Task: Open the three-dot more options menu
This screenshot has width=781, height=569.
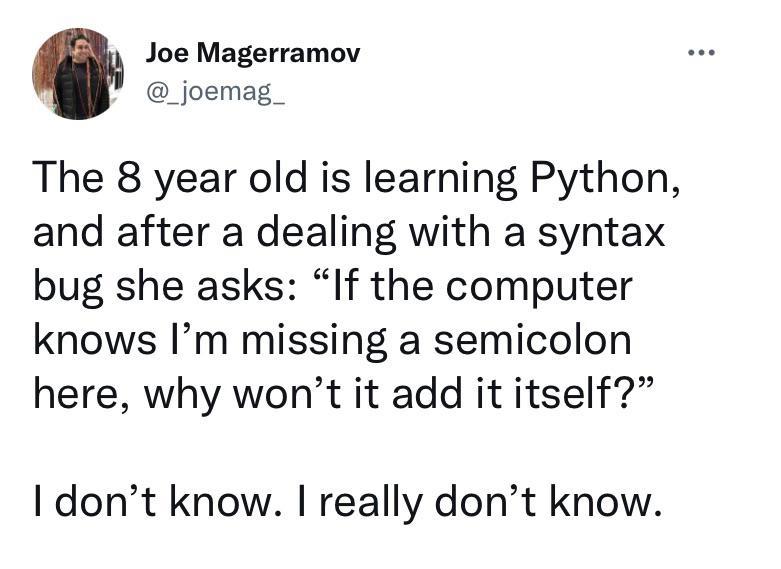Action: [704, 51]
